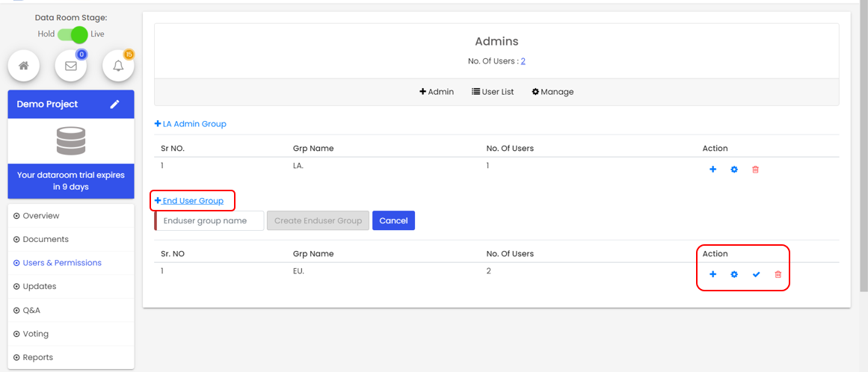Image resolution: width=868 pixels, height=372 pixels.
Task: Click the Enduser group name input field
Action: point(210,220)
